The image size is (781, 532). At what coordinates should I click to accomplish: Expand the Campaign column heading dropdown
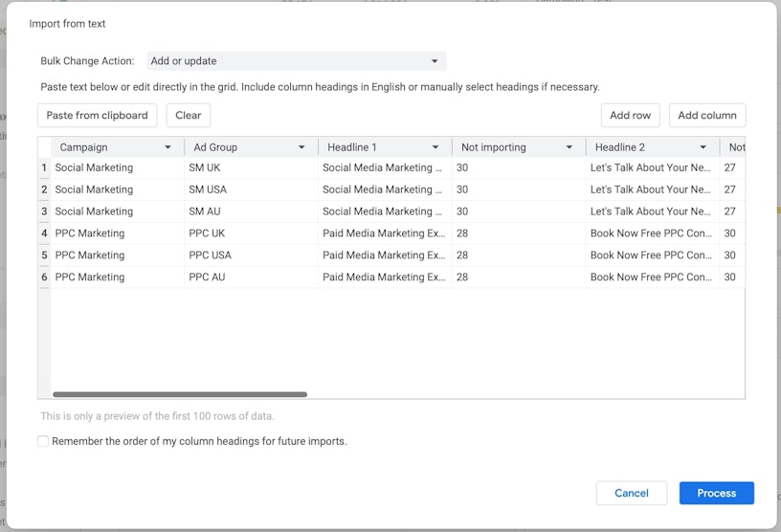(168, 147)
